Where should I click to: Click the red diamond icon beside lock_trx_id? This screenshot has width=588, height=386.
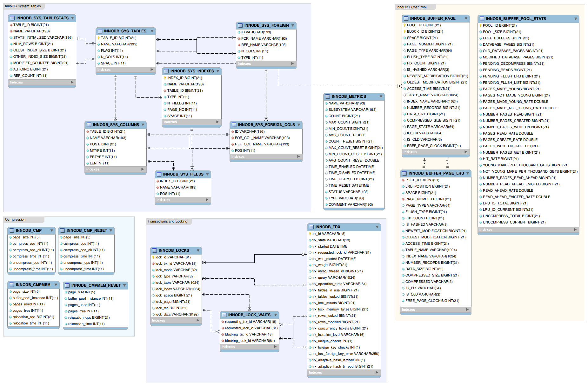pyautogui.click(x=153, y=264)
